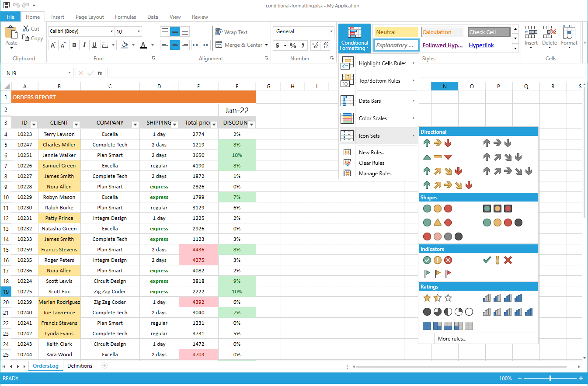Apply the Hyperlink cell style
The image size is (588, 386).
tap(481, 45)
